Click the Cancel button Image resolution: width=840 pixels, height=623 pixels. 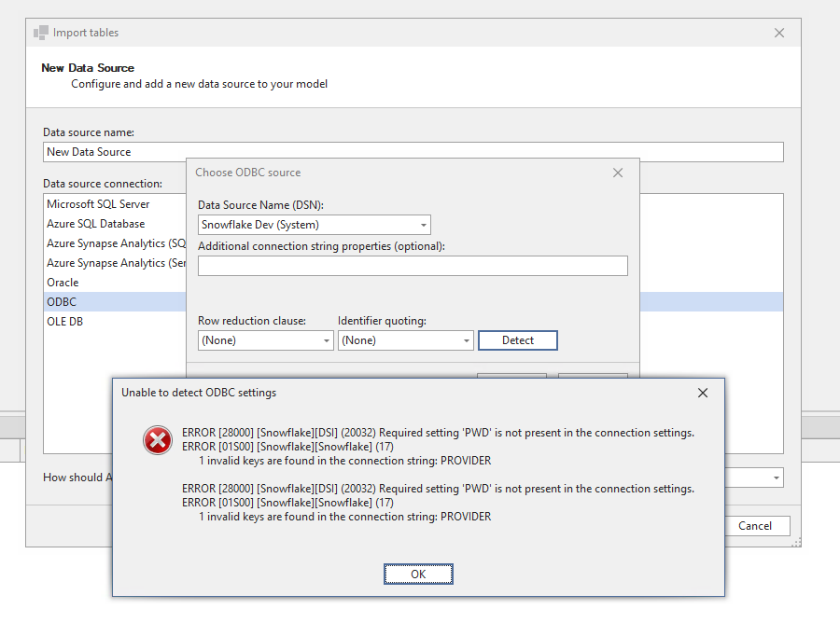[757, 525]
